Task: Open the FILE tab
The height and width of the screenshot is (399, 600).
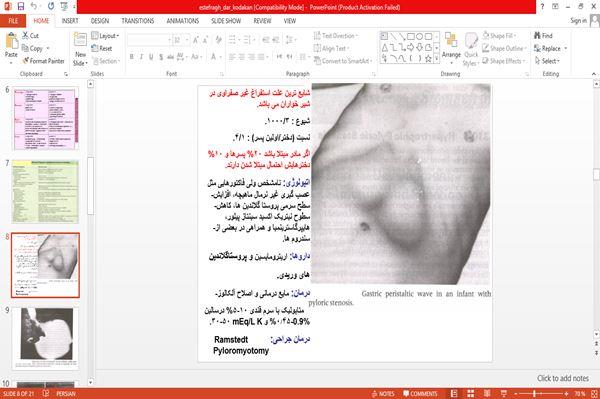Action: click(x=13, y=21)
